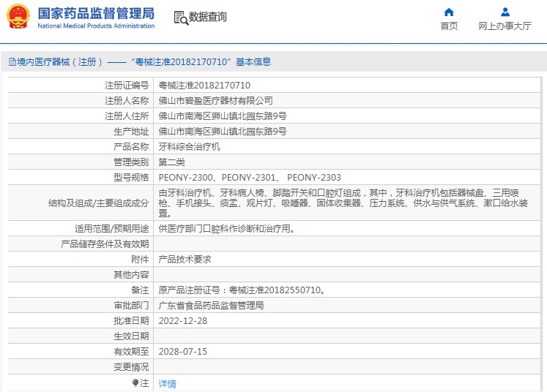Click the 适用范围/预期用途 label
The image size is (547, 392).
pyautogui.click(x=112, y=229)
